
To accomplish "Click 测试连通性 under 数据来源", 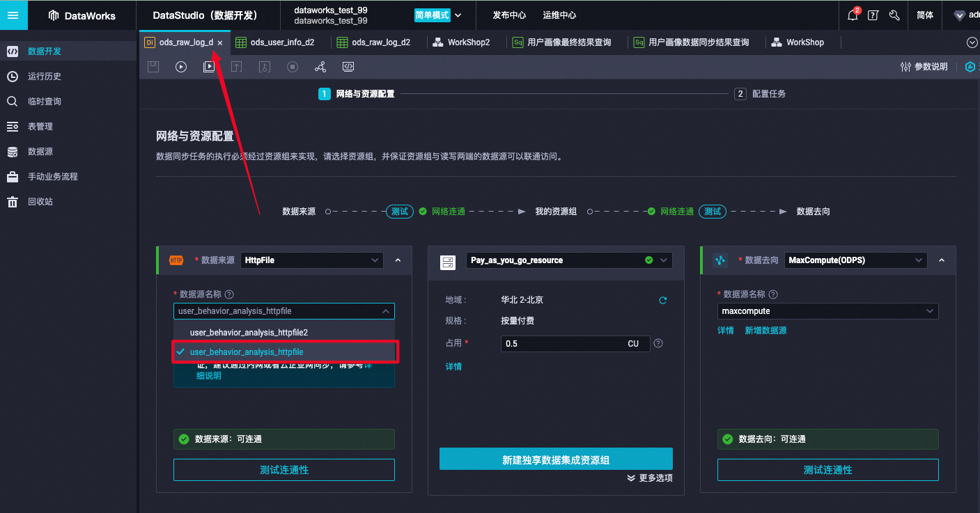I will (x=284, y=470).
